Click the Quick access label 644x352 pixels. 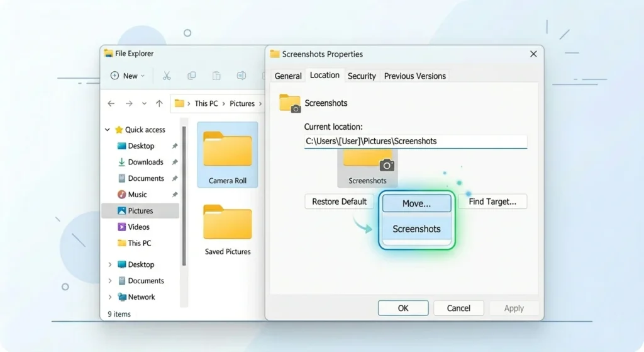[145, 130]
